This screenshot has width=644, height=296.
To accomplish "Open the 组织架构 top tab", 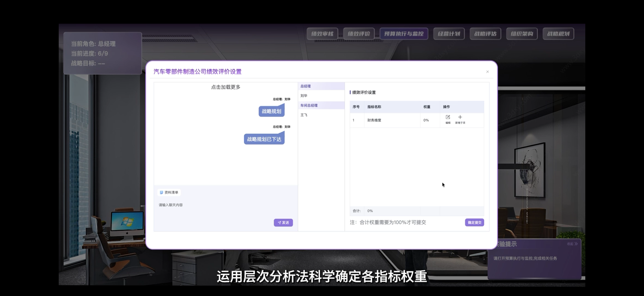I will (x=522, y=34).
